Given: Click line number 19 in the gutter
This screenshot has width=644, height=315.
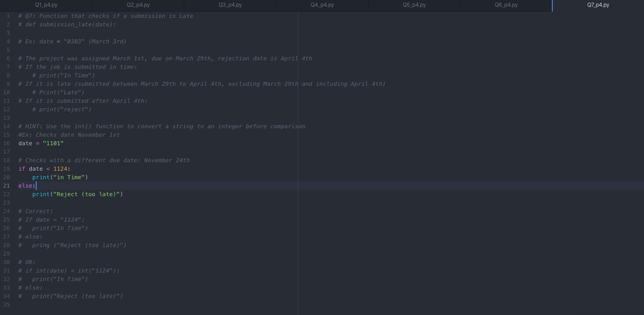Looking at the screenshot, I should [x=7, y=169].
